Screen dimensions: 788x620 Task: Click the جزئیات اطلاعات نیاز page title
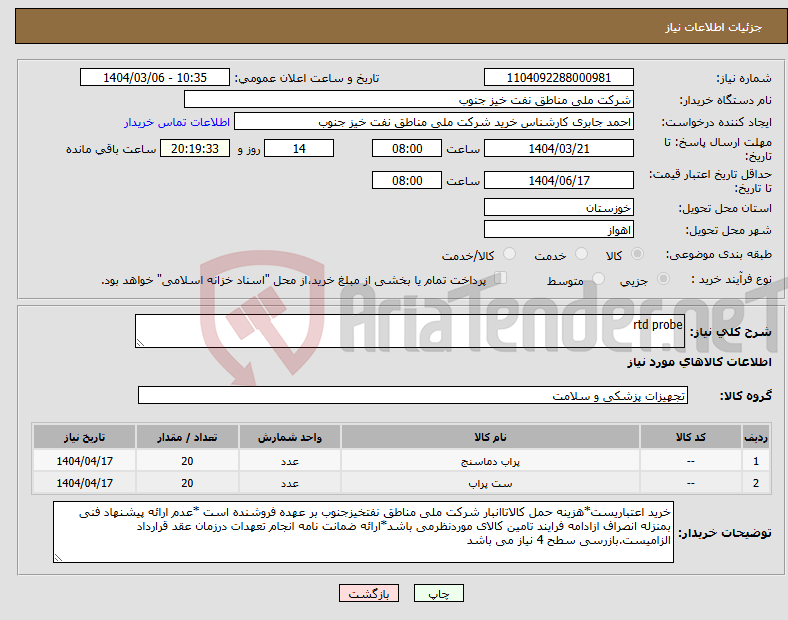coord(714,27)
